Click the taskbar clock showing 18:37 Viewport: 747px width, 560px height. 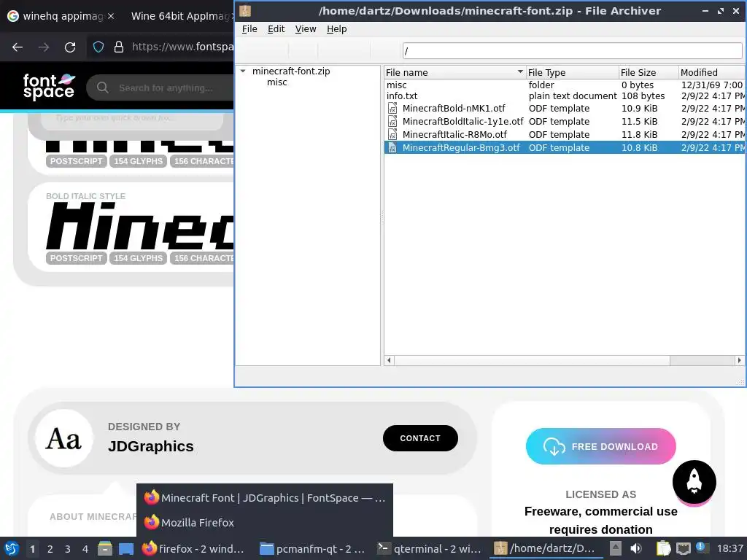tap(729, 549)
